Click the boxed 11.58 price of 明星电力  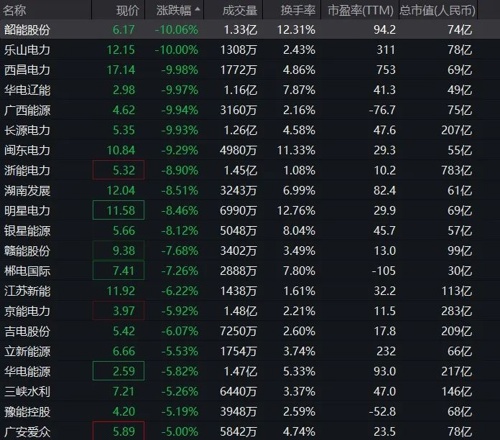(118, 210)
